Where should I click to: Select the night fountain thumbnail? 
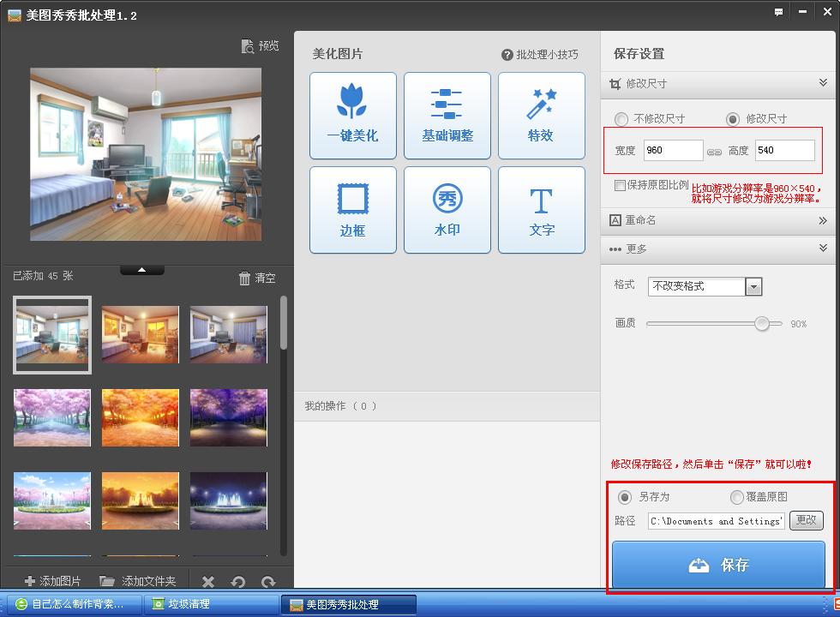point(228,500)
